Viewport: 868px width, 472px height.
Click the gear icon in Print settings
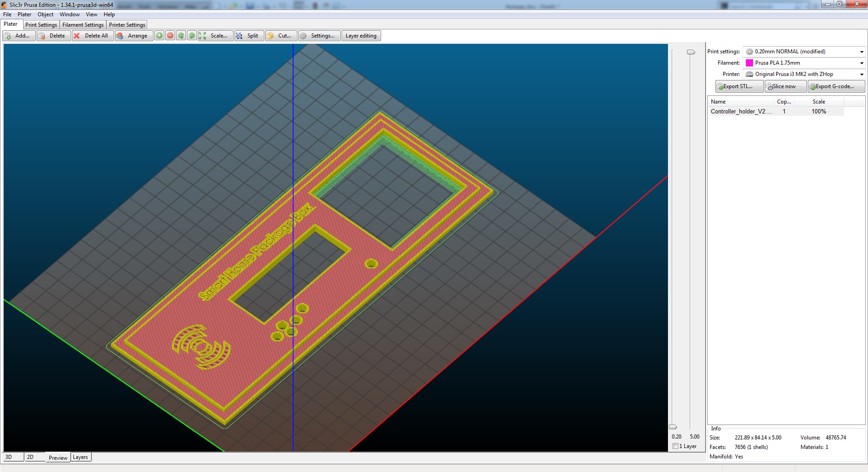749,52
